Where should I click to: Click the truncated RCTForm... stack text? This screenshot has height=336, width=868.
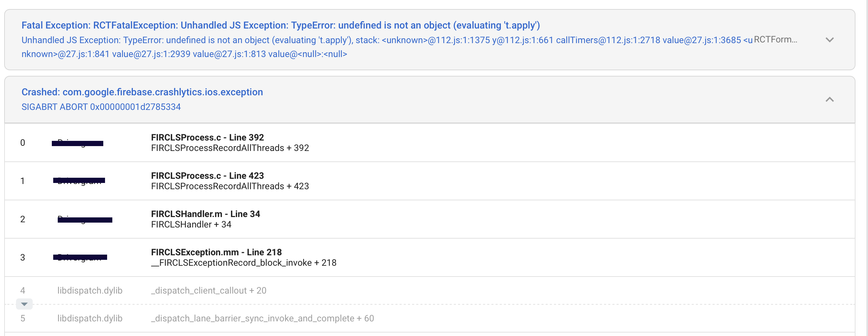point(774,40)
